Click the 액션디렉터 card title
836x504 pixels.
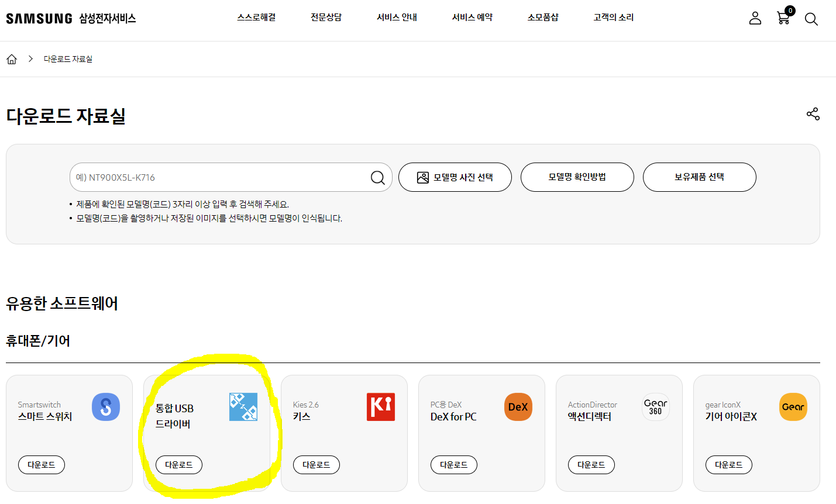coord(590,417)
